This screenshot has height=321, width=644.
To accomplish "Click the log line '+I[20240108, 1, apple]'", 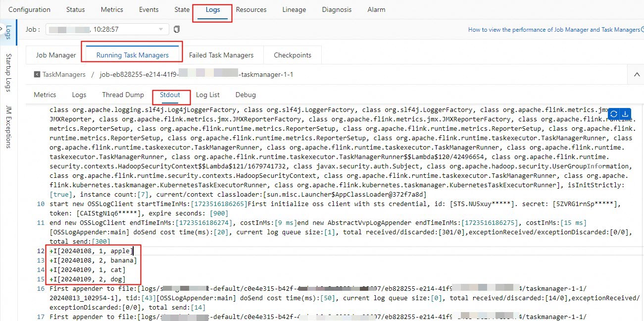I will point(91,251).
